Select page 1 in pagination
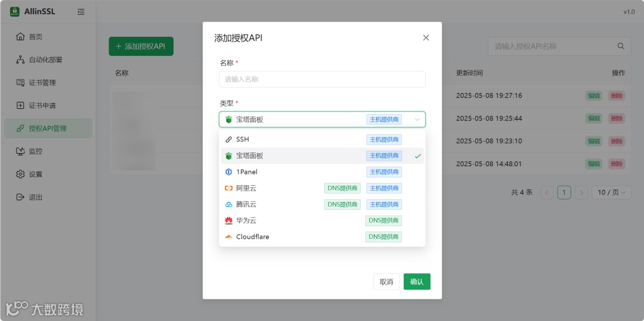 [564, 192]
